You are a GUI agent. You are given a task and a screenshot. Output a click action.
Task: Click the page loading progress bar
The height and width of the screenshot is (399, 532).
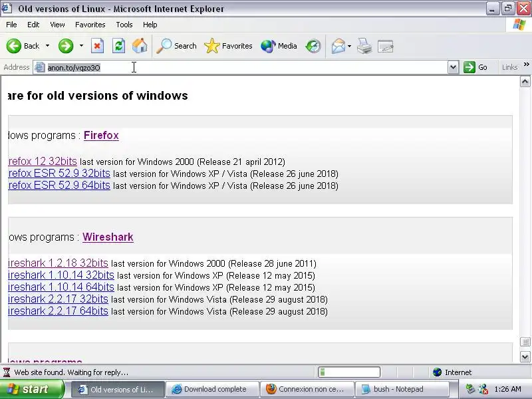[x=349, y=372]
